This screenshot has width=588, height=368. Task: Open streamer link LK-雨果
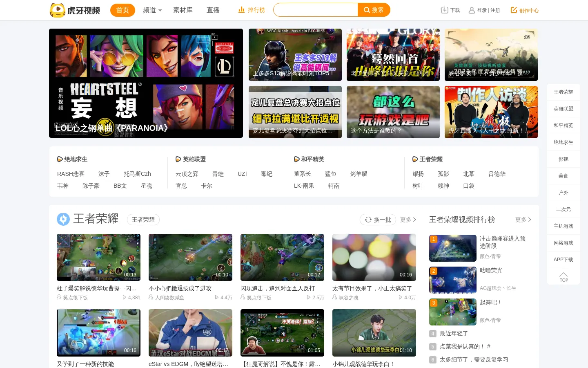(x=304, y=186)
